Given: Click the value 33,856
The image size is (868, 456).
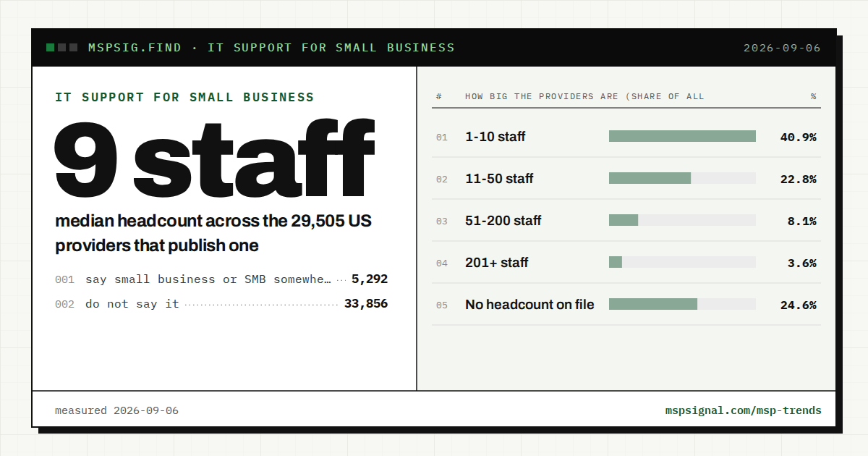Looking at the screenshot, I should pyautogui.click(x=366, y=303).
